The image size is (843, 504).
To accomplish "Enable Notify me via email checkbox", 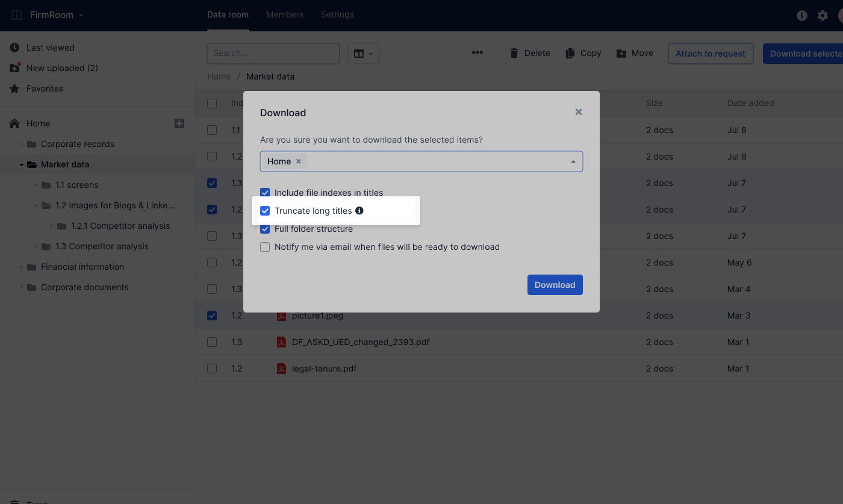I will click(265, 247).
